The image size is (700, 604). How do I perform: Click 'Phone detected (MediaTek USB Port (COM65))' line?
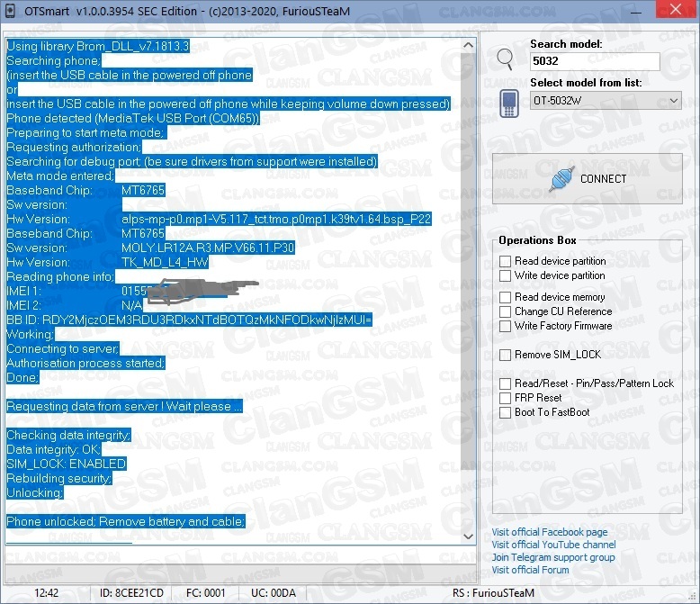point(132,118)
